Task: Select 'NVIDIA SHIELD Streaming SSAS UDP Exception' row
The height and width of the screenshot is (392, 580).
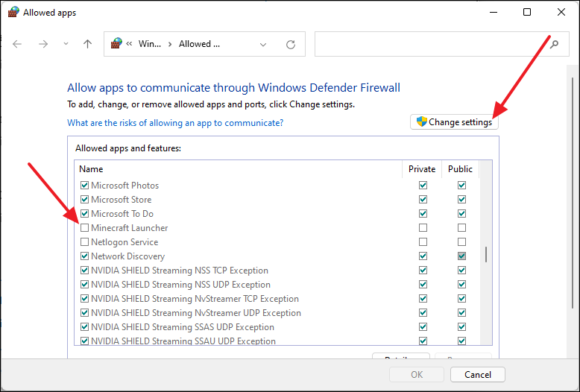Action: click(183, 327)
